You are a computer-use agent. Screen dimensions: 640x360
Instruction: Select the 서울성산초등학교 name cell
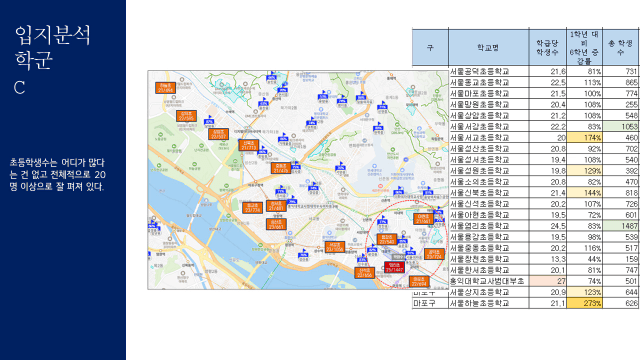[489, 149]
